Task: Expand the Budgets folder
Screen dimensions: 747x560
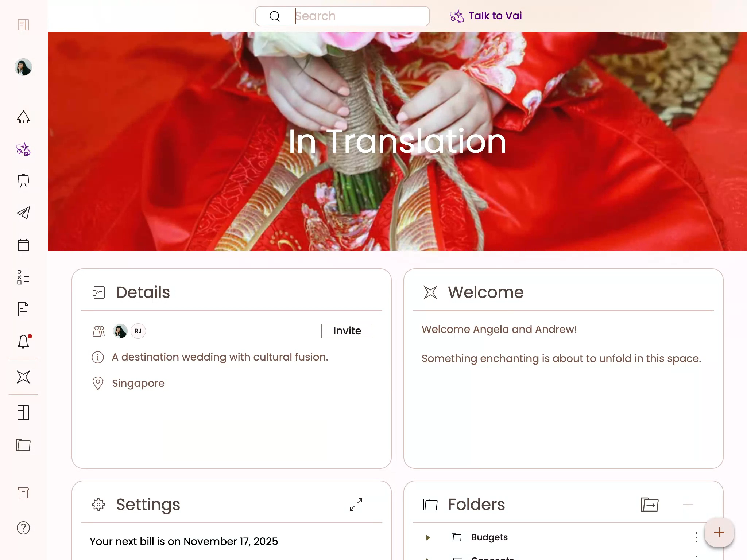Action: (x=428, y=537)
